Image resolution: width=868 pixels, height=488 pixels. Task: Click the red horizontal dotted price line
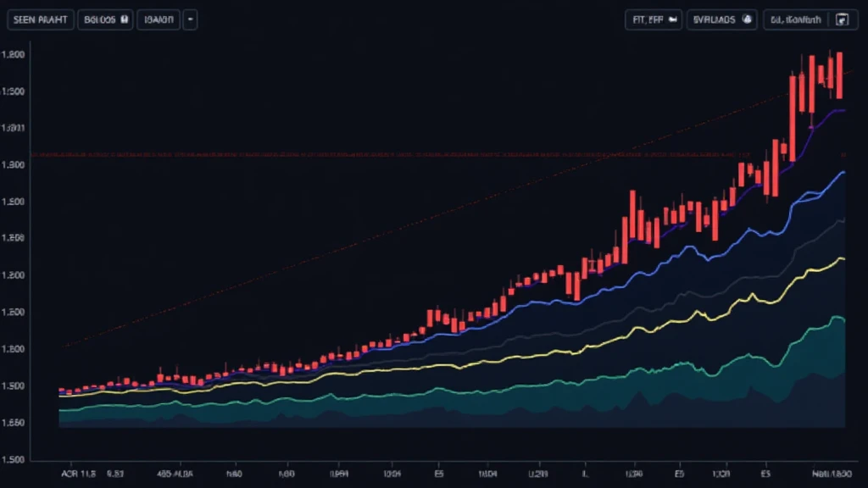[339, 155]
